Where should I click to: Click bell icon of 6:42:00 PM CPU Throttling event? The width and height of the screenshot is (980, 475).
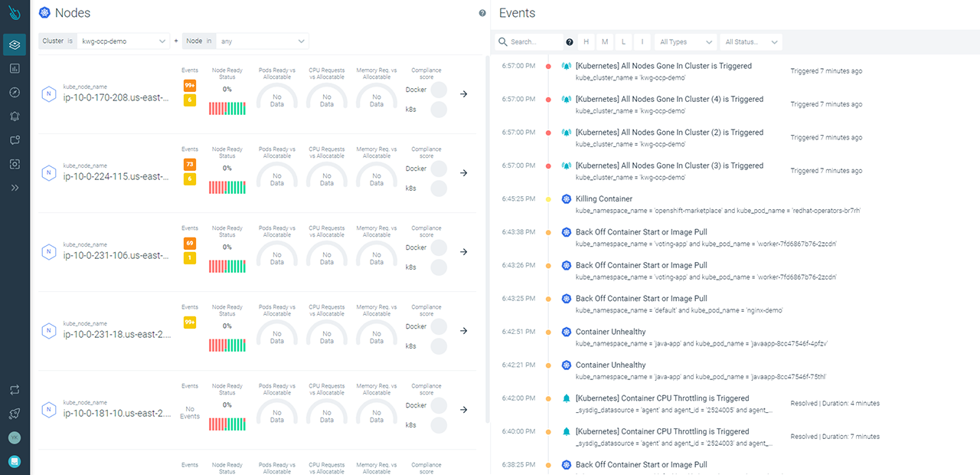coord(567,398)
